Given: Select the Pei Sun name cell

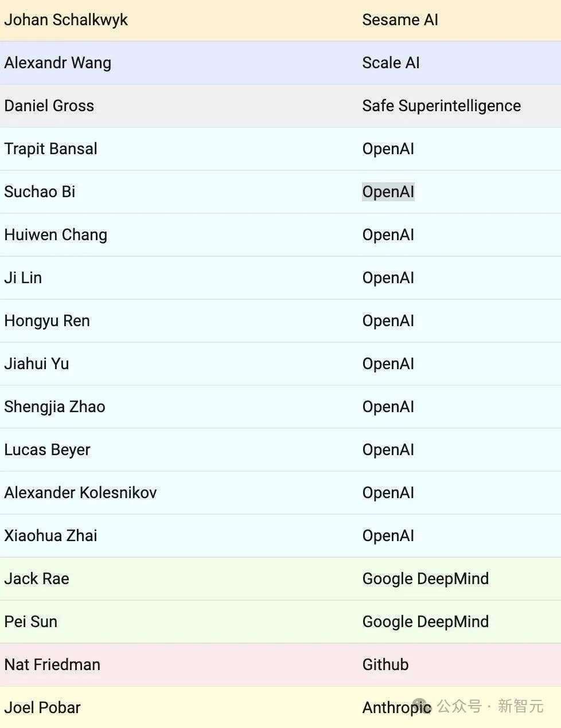Looking at the screenshot, I should (x=30, y=622).
